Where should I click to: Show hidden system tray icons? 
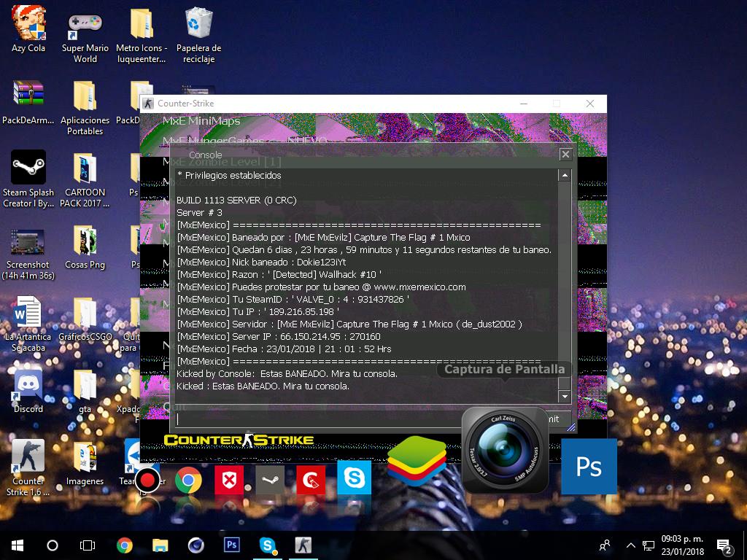tap(630, 545)
